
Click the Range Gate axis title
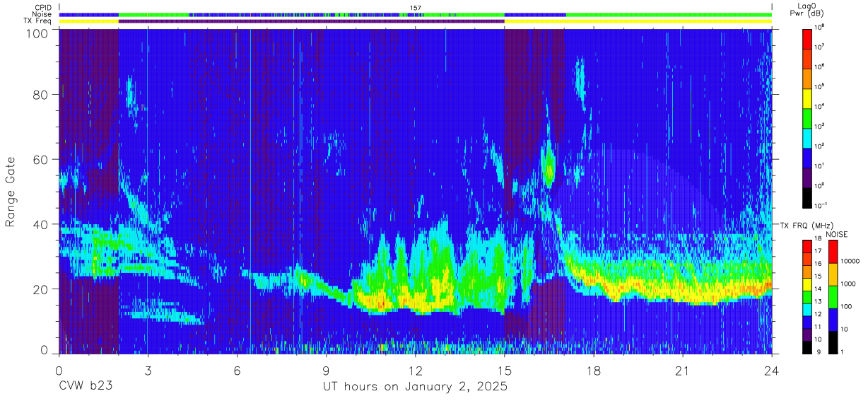pos(11,192)
